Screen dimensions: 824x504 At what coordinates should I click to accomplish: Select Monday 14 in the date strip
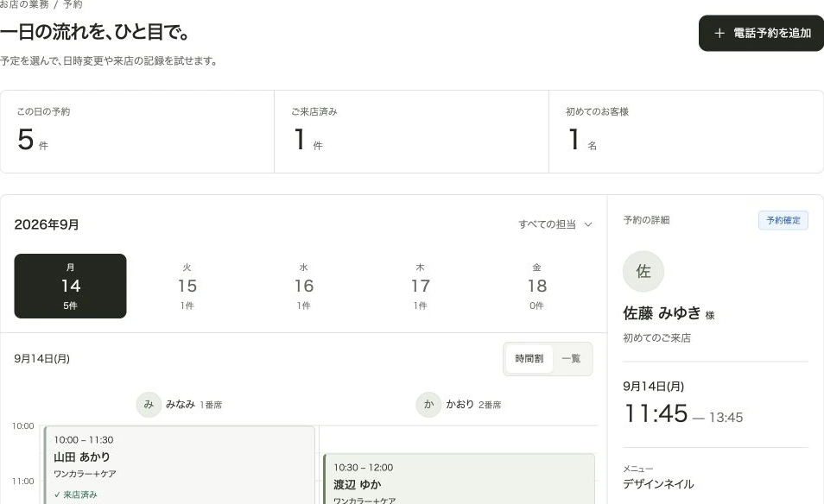(71, 287)
